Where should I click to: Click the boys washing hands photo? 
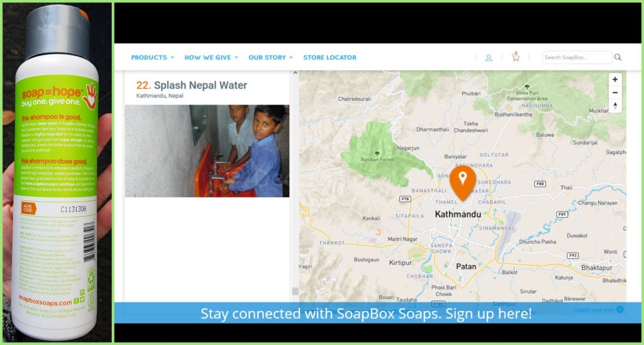[207, 151]
